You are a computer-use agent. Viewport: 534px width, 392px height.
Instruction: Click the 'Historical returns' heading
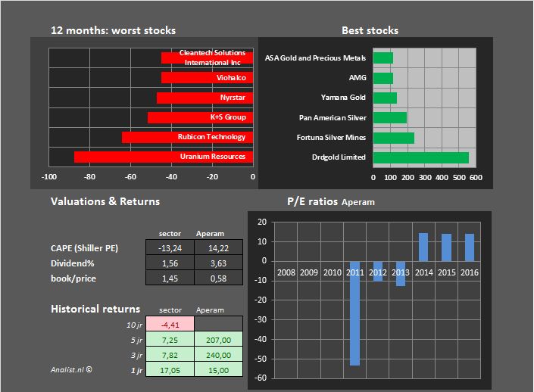95,309
